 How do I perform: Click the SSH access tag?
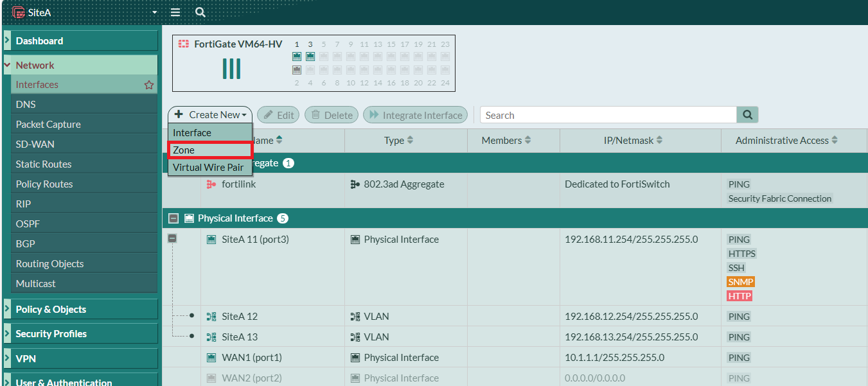tap(736, 268)
